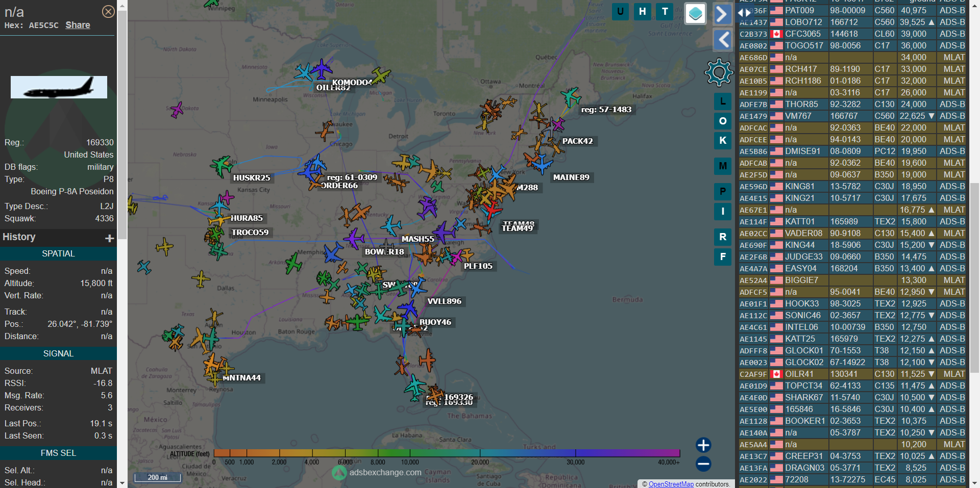980x488 pixels.
Task: Select the OILR41 Canadian C130 row
Action: click(x=852, y=374)
